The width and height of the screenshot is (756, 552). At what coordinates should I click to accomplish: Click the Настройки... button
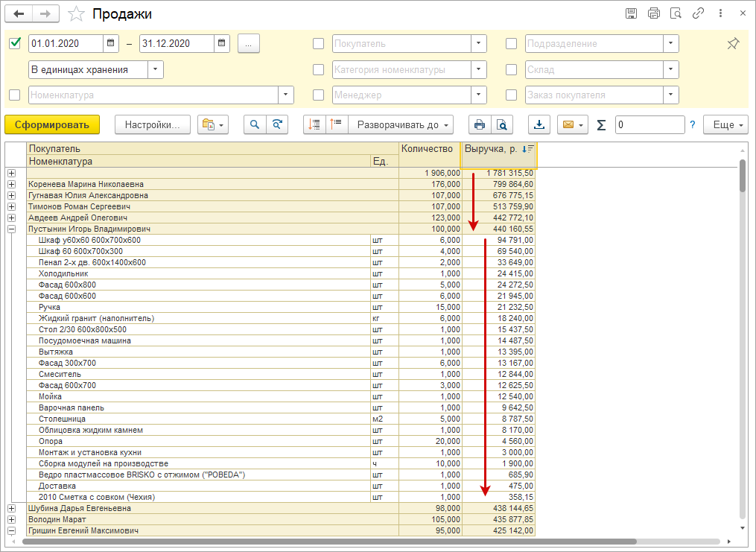pyautogui.click(x=153, y=125)
